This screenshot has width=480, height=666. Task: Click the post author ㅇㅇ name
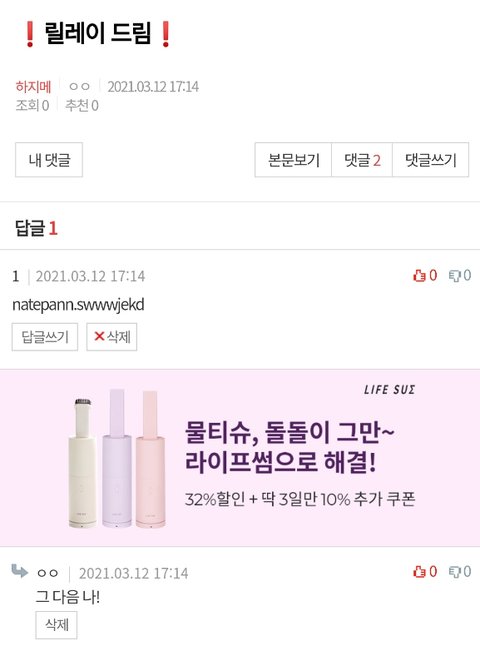point(79,87)
